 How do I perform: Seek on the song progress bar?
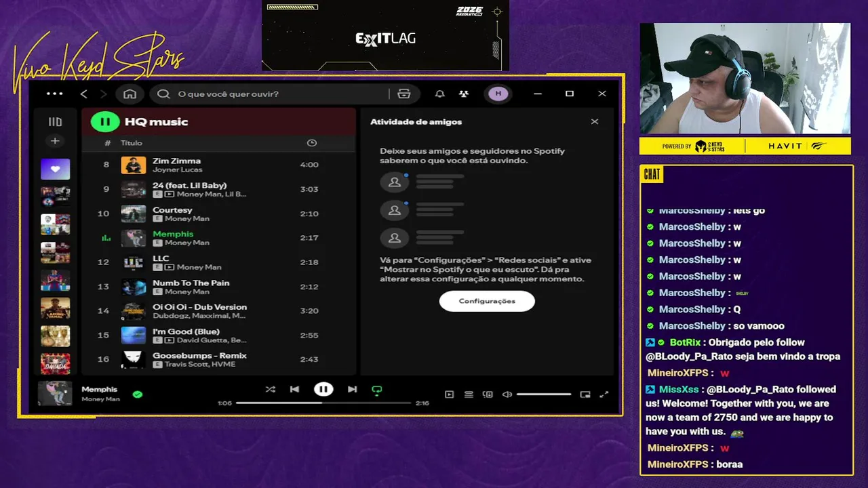click(x=323, y=403)
